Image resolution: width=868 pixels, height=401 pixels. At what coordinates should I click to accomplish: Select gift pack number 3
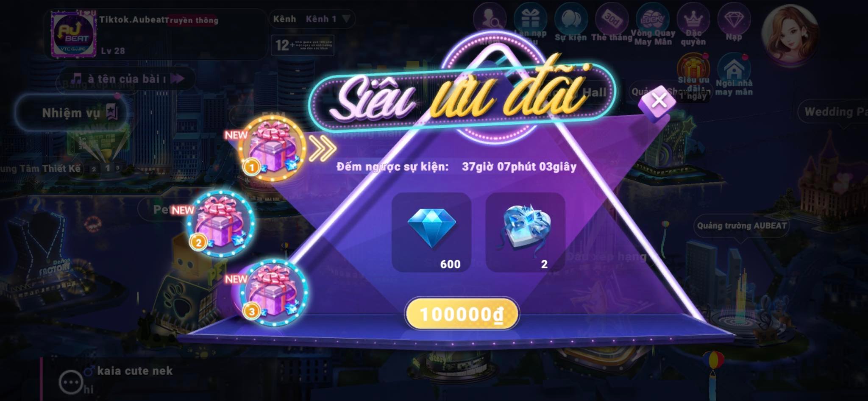click(274, 293)
